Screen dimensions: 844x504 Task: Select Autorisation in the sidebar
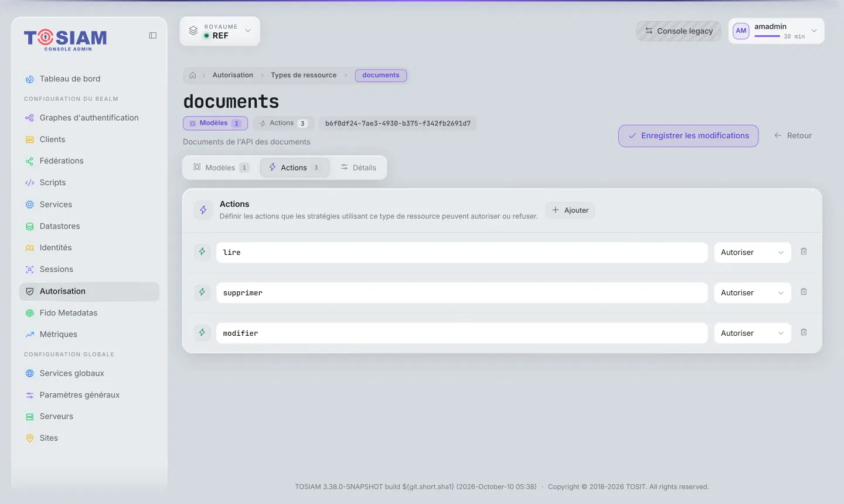pyautogui.click(x=89, y=291)
